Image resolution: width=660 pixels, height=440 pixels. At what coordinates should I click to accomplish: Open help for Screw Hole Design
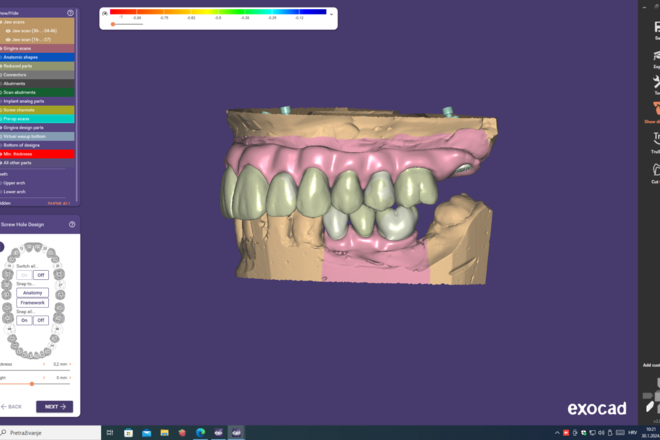pos(72,225)
